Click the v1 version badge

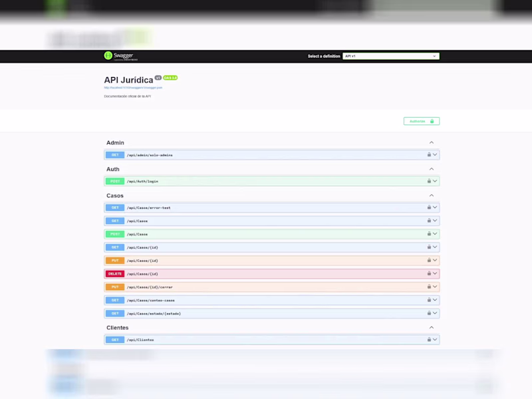coord(158,78)
